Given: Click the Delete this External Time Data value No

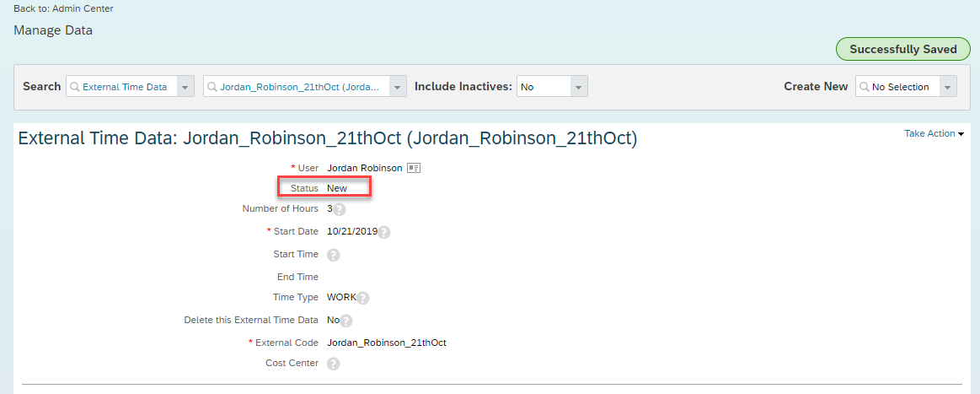Looking at the screenshot, I should pyautogui.click(x=333, y=321).
